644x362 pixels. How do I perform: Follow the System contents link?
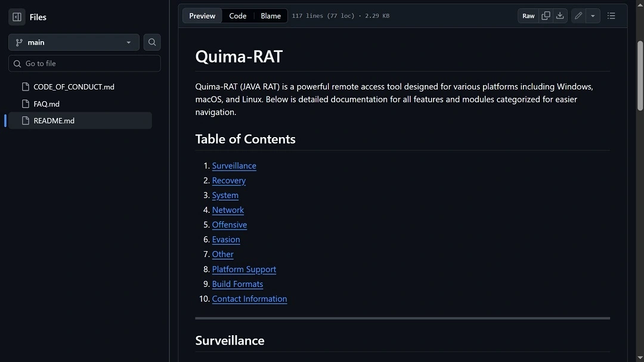(225, 195)
